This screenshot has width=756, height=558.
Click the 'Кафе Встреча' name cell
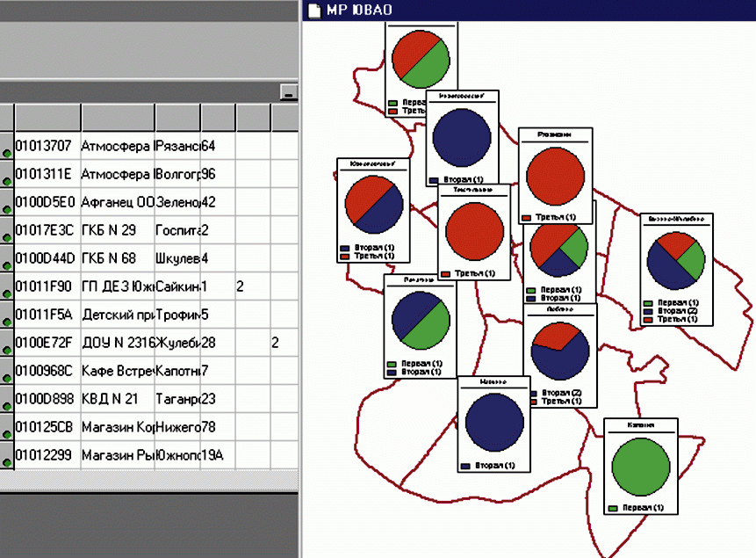pyautogui.click(x=117, y=371)
